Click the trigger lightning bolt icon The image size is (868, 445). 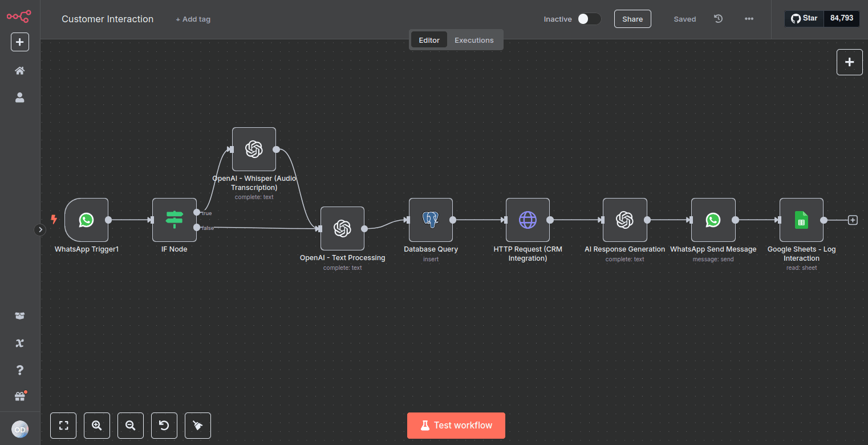(54, 219)
